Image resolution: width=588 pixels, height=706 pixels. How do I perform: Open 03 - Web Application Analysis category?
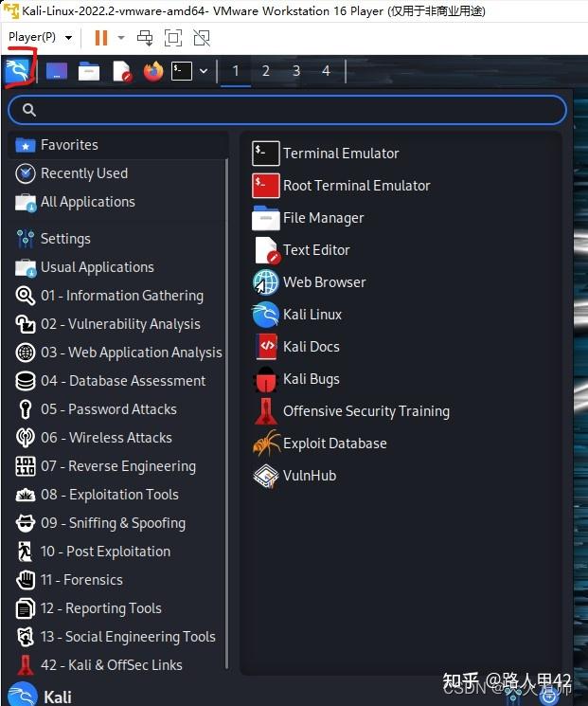(117, 353)
